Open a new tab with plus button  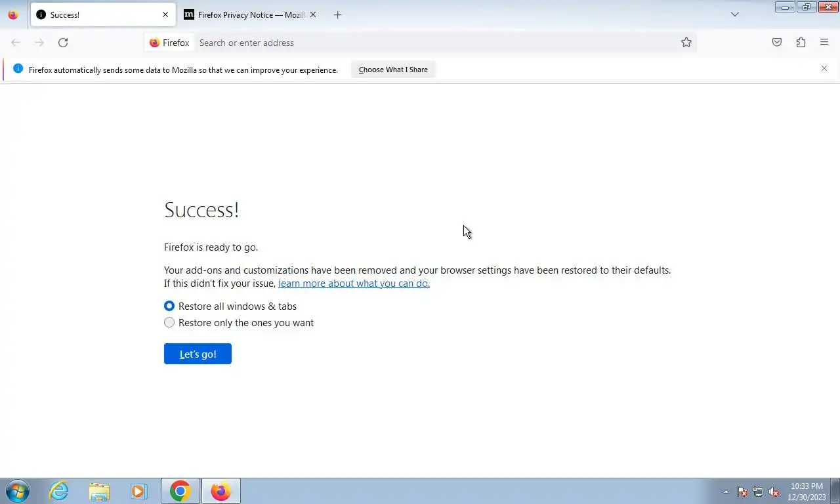point(337,14)
